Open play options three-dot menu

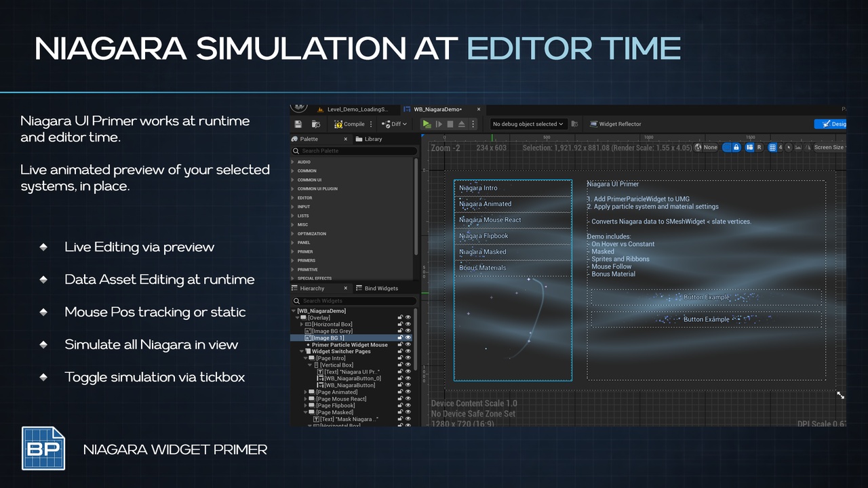(x=473, y=124)
